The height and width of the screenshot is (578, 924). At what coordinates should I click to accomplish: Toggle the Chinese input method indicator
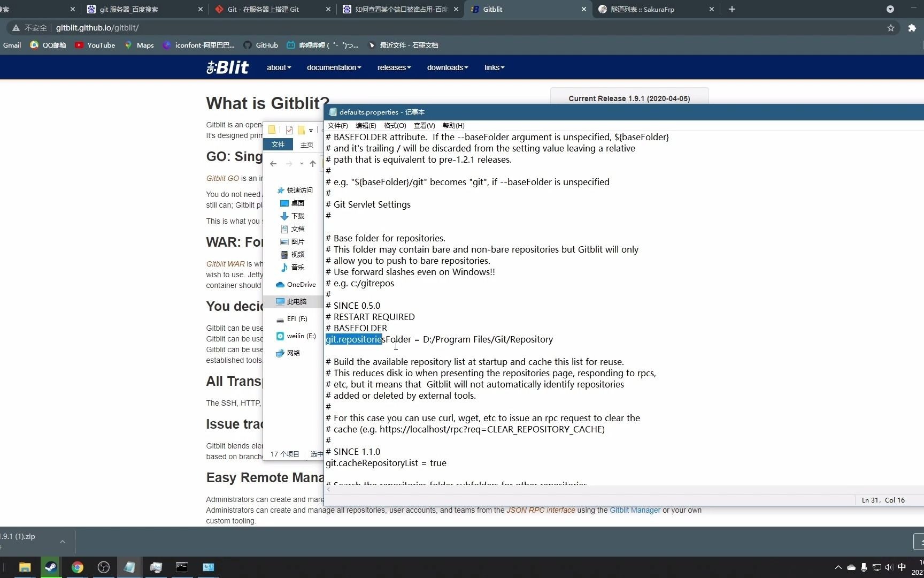[x=902, y=567]
